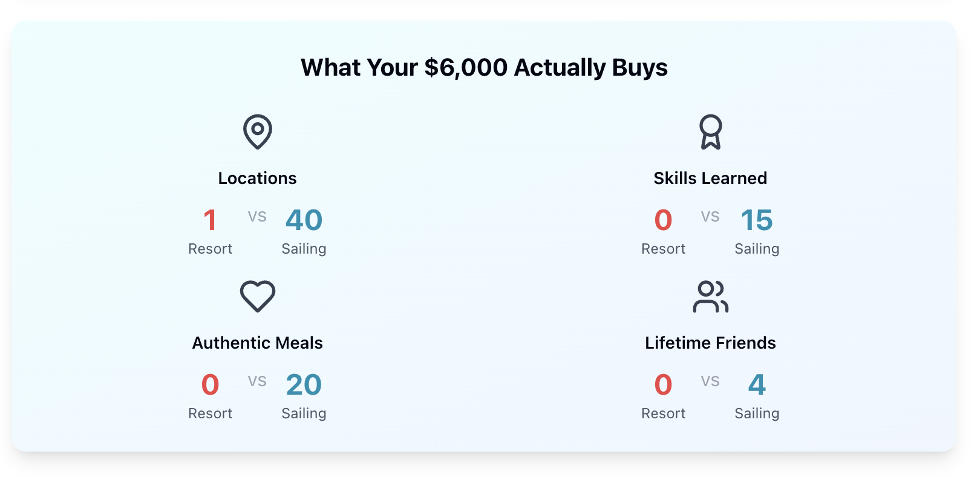Select the Authentic Meals label

coord(258,343)
